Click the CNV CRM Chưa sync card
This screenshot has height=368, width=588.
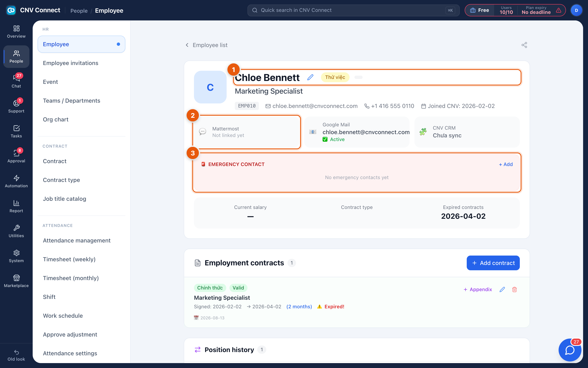(467, 132)
